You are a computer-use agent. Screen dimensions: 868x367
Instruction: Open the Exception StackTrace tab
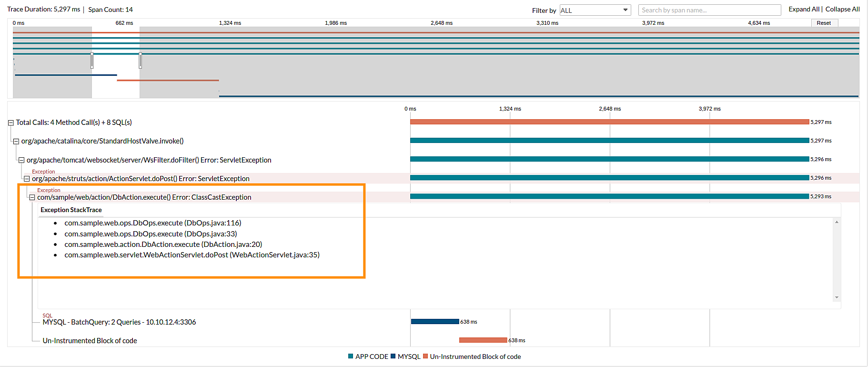pos(71,210)
